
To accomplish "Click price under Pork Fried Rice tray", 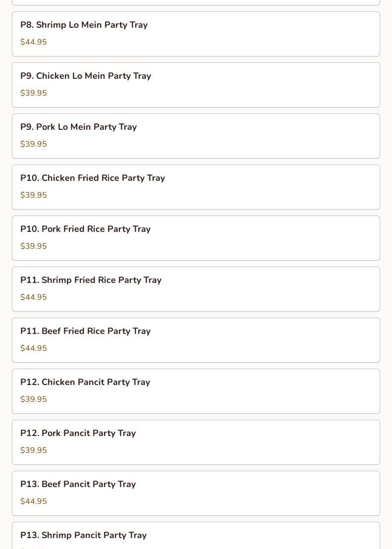I will point(34,246).
